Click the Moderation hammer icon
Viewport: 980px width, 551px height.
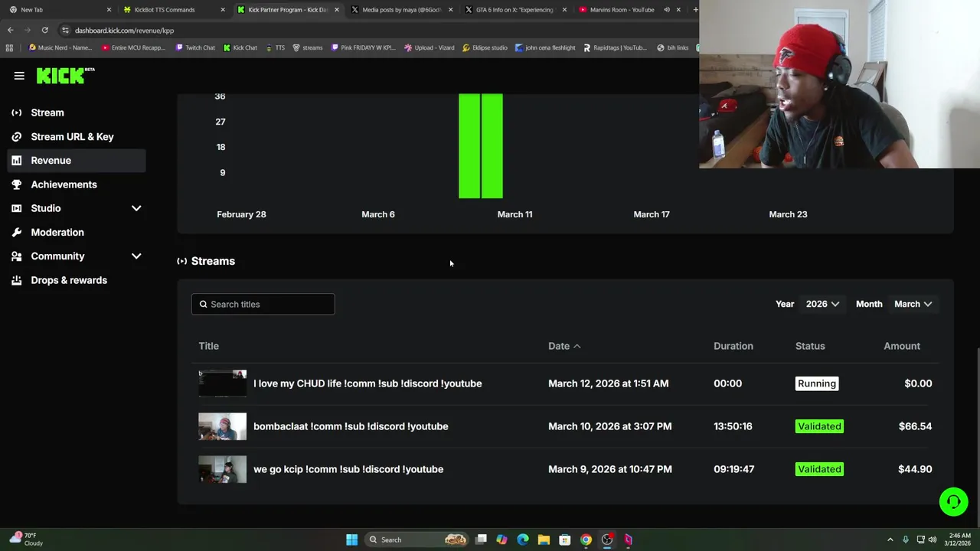pyautogui.click(x=17, y=232)
